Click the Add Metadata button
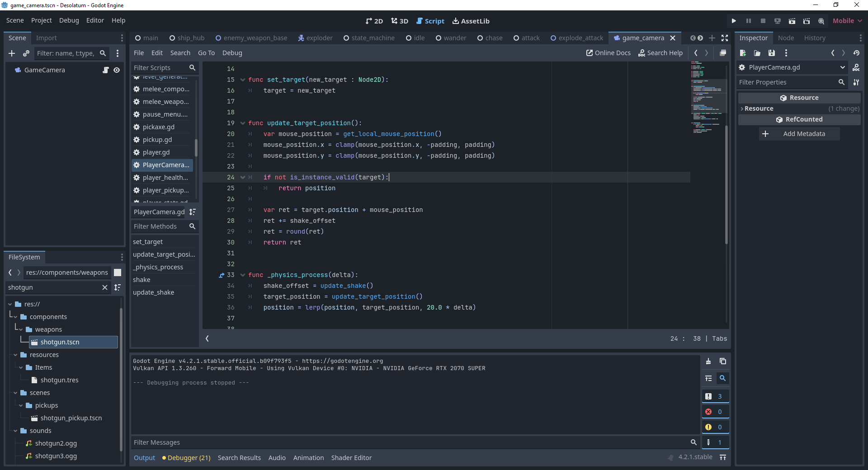 pyautogui.click(x=799, y=134)
